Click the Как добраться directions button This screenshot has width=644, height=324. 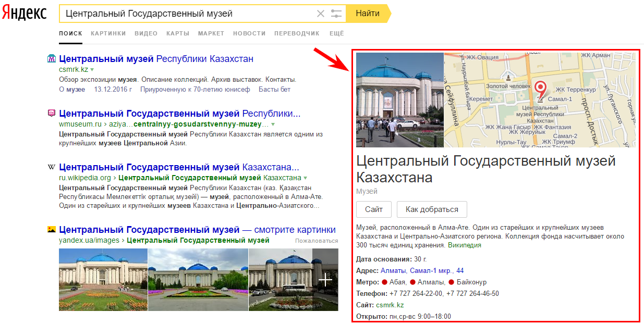click(432, 209)
